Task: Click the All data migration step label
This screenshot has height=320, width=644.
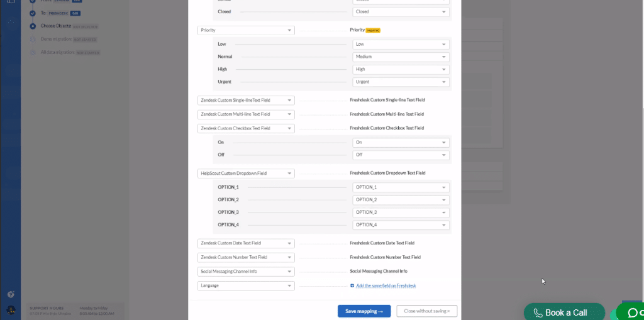Action: point(57,52)
